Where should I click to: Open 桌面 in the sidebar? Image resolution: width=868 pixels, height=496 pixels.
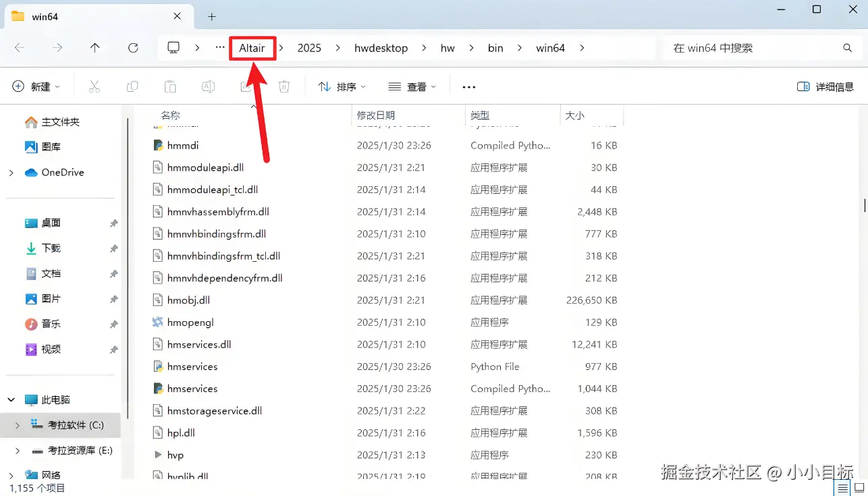pyautogui.click(x=51, y=223)
